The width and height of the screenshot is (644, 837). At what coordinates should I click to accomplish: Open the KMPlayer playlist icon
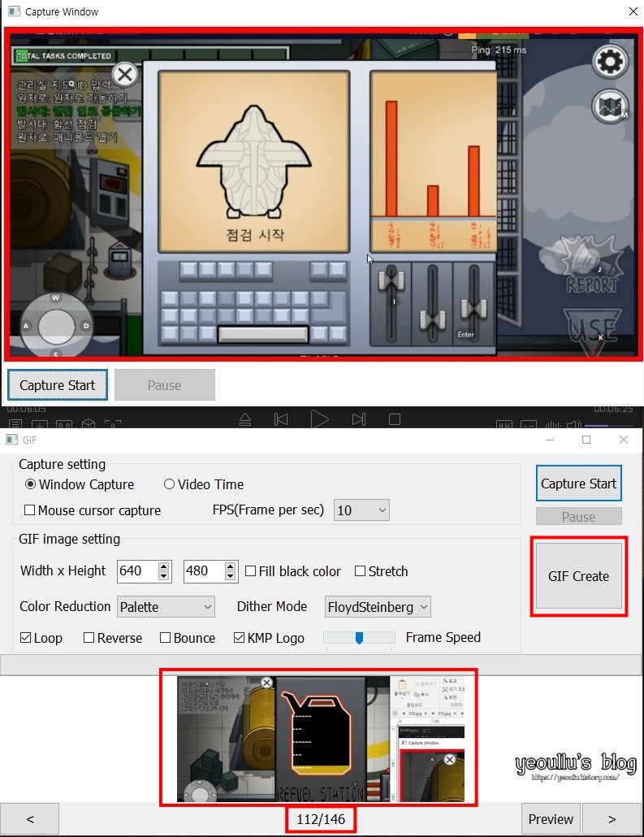coord(15,424)
